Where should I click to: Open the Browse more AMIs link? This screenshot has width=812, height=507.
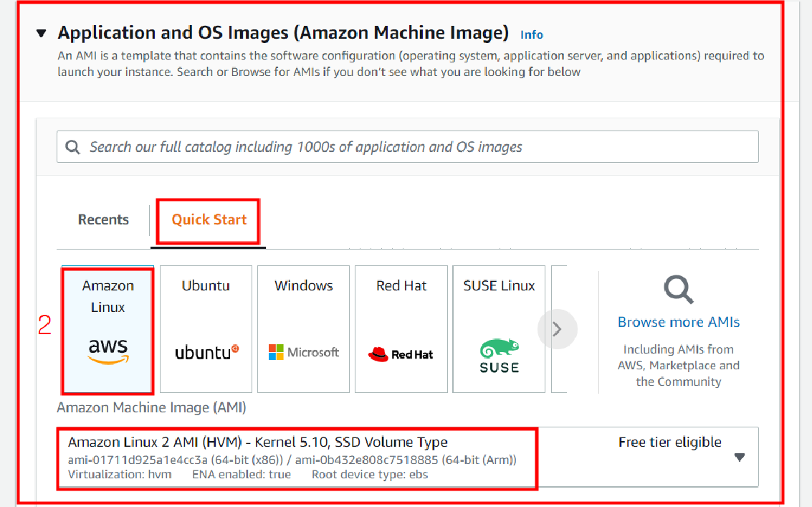[679, 322]
